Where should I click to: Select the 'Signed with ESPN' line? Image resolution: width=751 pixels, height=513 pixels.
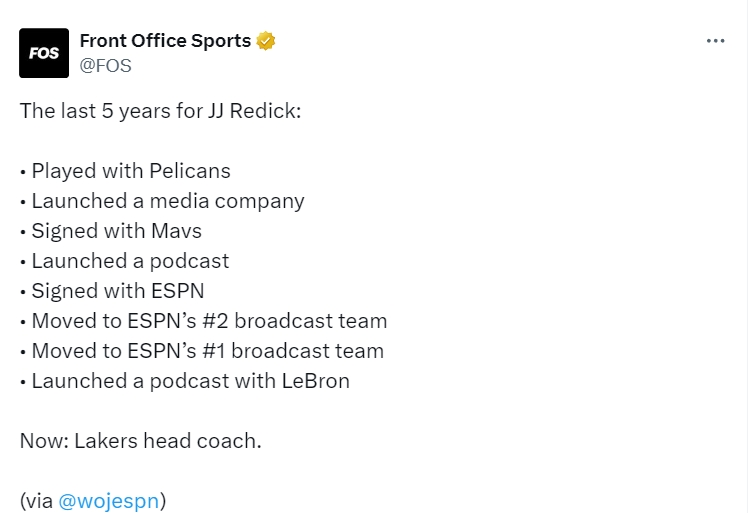[x=118, y=291]
